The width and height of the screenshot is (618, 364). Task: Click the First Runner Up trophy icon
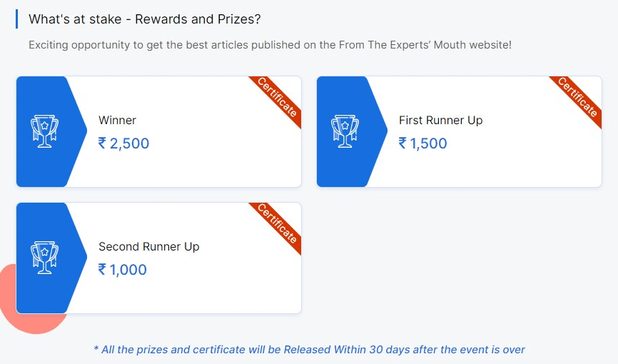click(345, 131)
